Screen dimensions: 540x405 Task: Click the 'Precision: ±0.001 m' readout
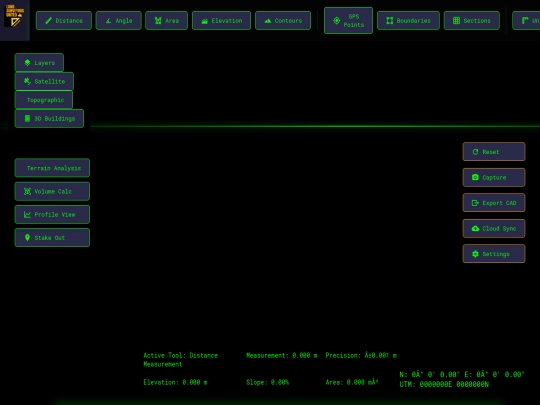361,355
